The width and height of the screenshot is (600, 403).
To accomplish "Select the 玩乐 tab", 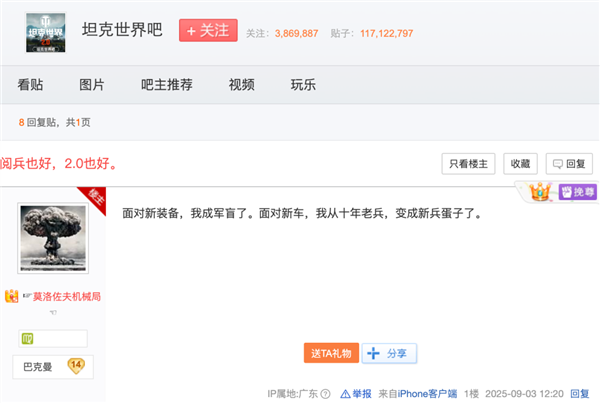I will point(303,84).
